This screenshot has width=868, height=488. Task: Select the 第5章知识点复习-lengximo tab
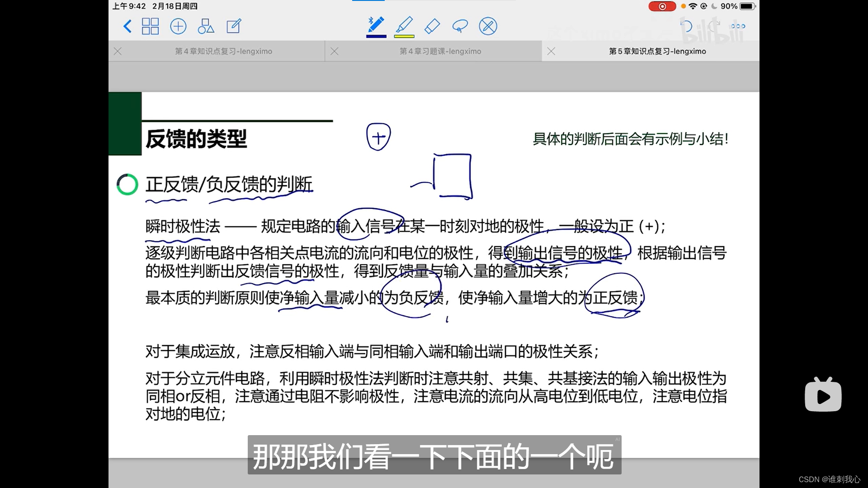657,52
